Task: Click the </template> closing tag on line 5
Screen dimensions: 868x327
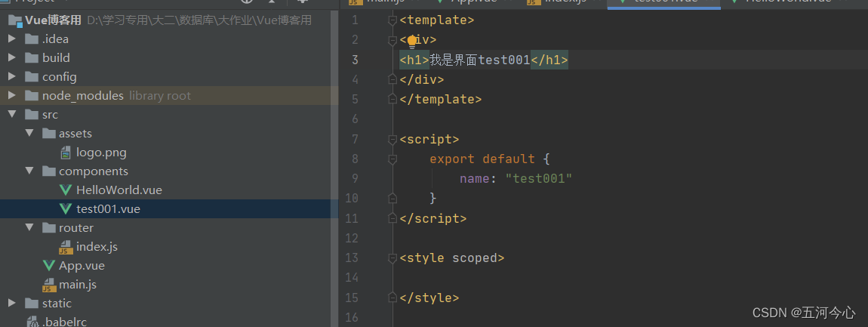Action: [441, 99]
